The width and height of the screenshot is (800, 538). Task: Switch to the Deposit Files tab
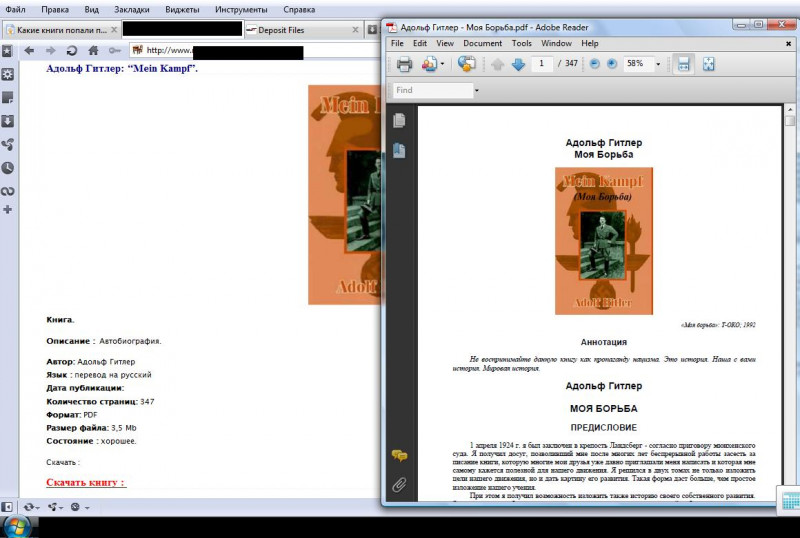coord(303,30)
